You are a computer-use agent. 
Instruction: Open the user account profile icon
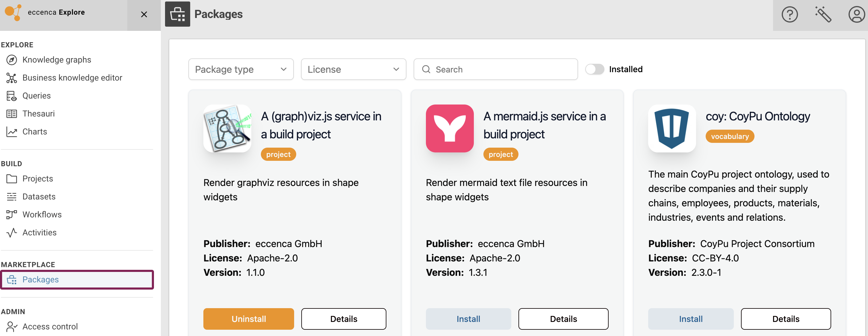856,14
